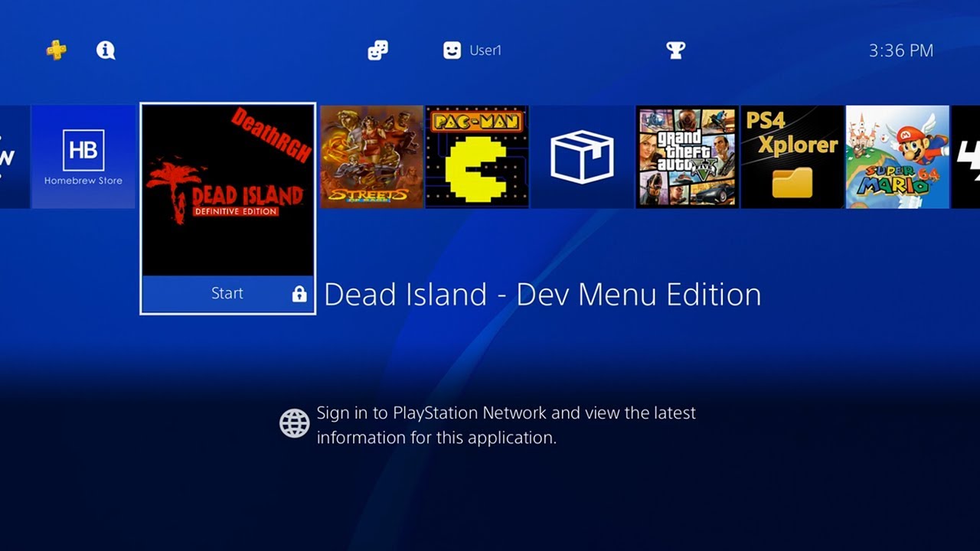
Task: Open the What's New info icon
Action: (x=106, y=51)
